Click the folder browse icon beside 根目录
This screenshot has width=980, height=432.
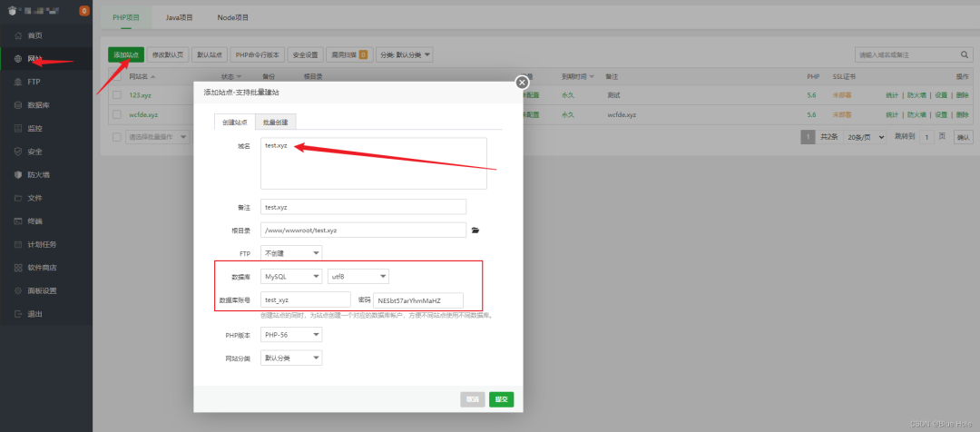[x=475, y=231]
